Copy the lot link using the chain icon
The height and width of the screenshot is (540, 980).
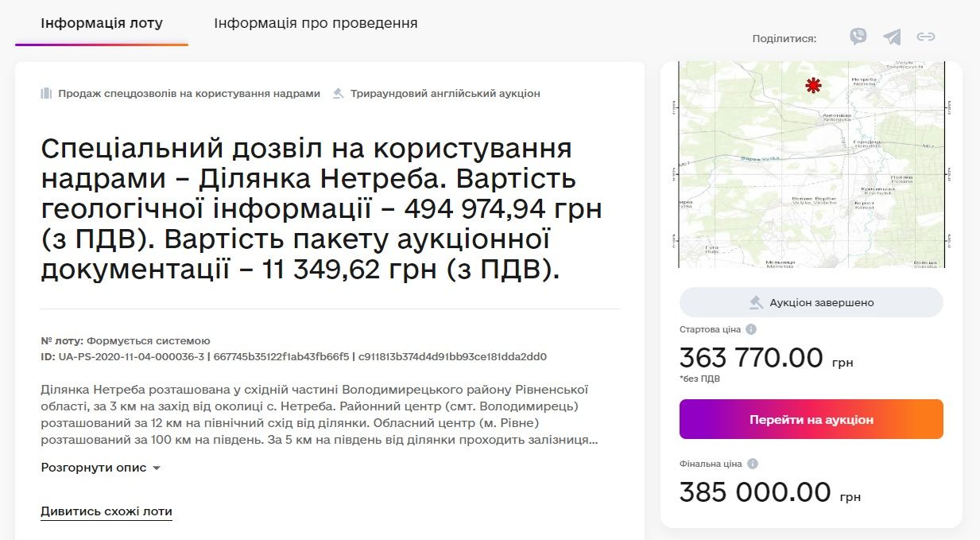(x=925, y=37)
